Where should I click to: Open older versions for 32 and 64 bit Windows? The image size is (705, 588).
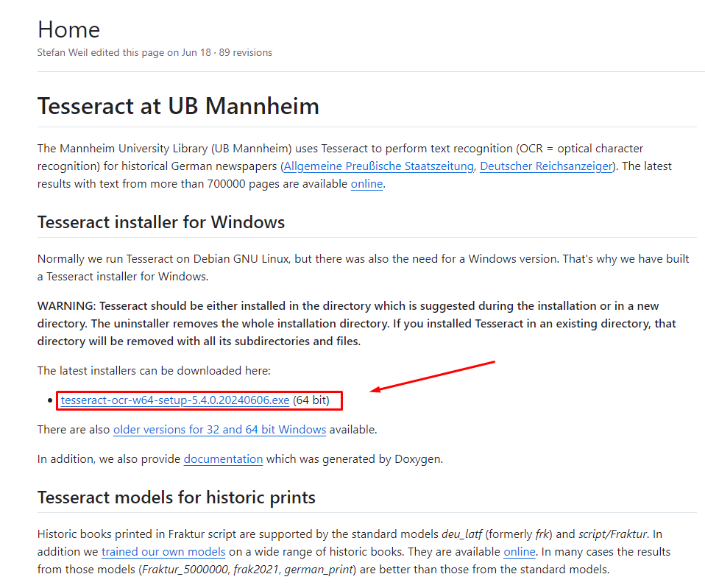219,429
